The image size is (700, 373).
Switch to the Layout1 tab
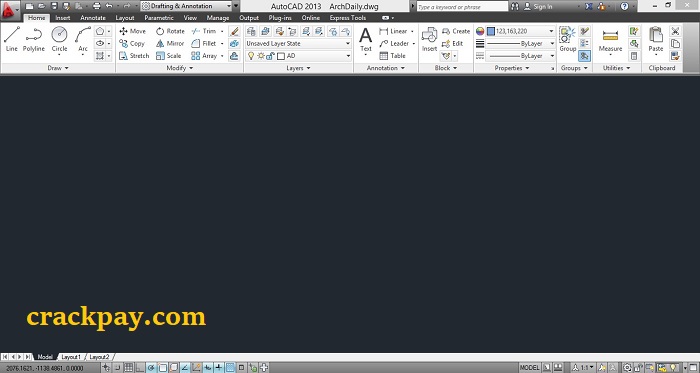point(71,357)
